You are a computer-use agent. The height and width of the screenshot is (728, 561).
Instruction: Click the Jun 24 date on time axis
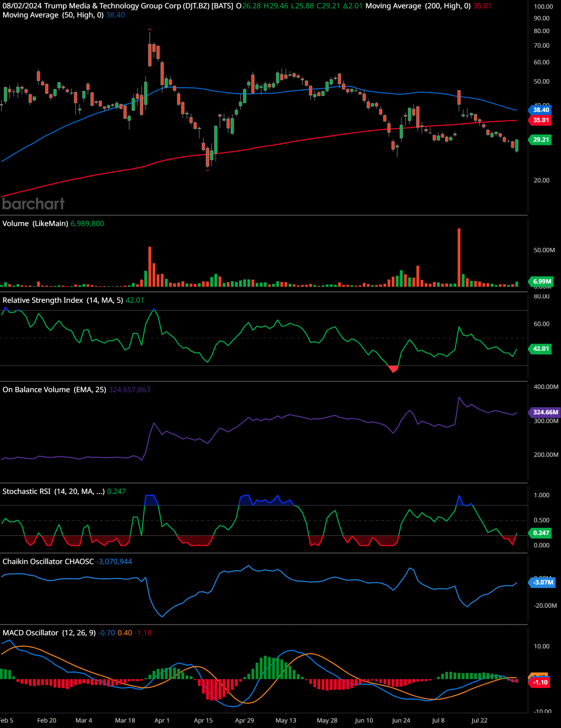[401, 720]
